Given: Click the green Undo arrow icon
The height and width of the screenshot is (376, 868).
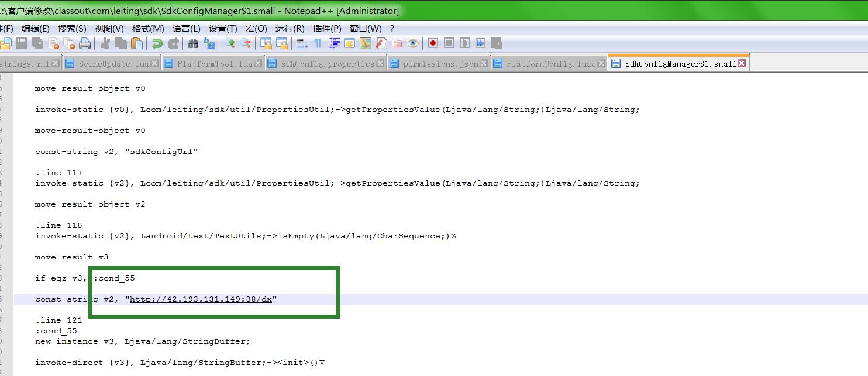Looking at the screenshot, I should tap(157, 43).
